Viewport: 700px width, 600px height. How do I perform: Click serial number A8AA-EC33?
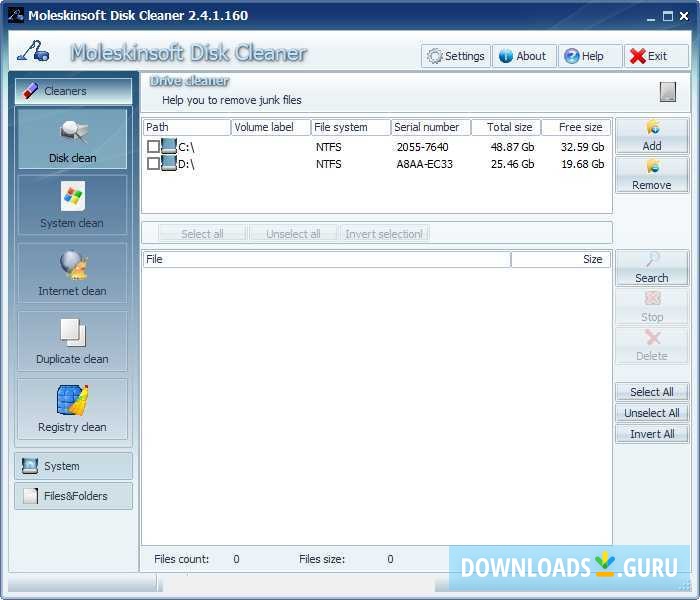[x=425, y=164]
